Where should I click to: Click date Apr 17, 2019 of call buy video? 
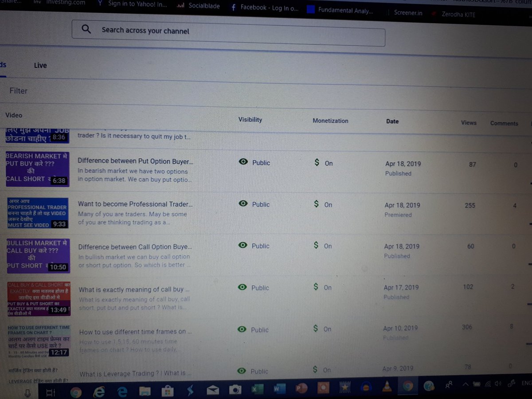(x=401, y=287)
